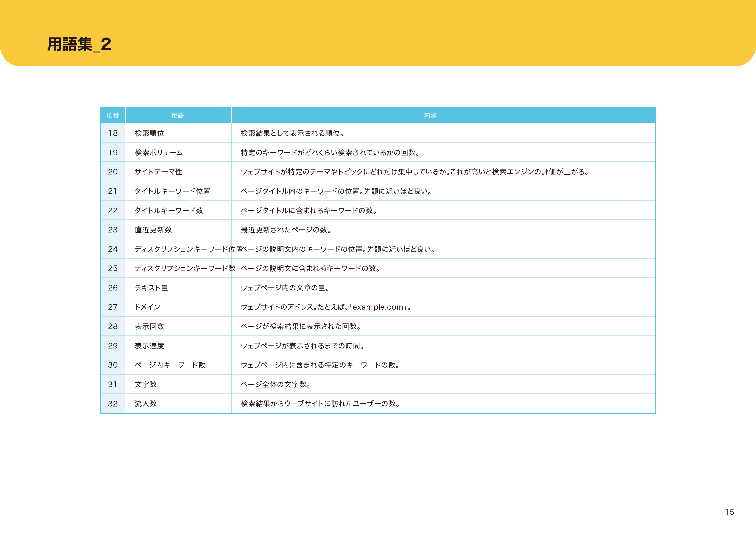Image resolution: width=756 pixels, height=535 pixels.
Task: Select the term ディスクリプションキーワード数
Action: 185,268
